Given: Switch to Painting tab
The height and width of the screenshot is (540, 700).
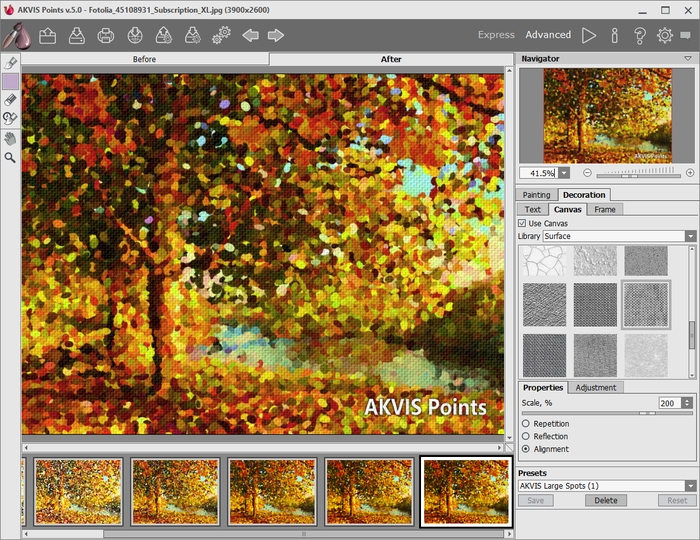Looking at the screenshot, I should tap(536, 195).
